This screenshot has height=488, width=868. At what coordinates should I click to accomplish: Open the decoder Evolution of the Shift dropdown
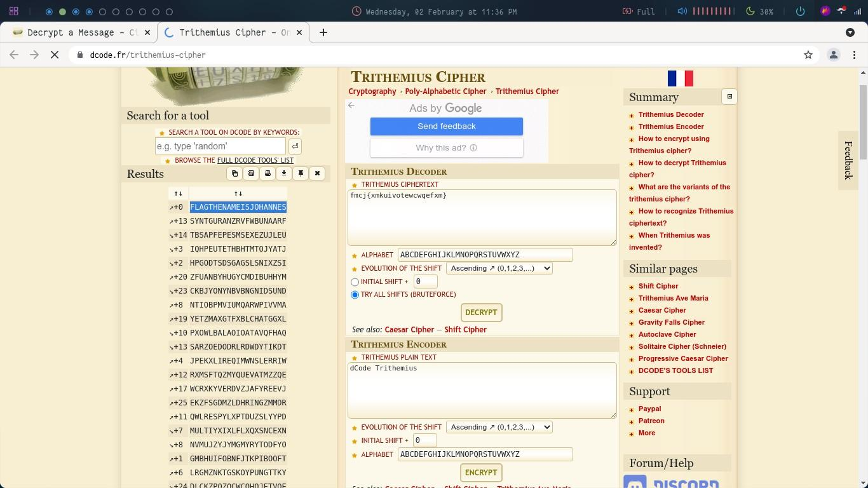tap(499, 268)
